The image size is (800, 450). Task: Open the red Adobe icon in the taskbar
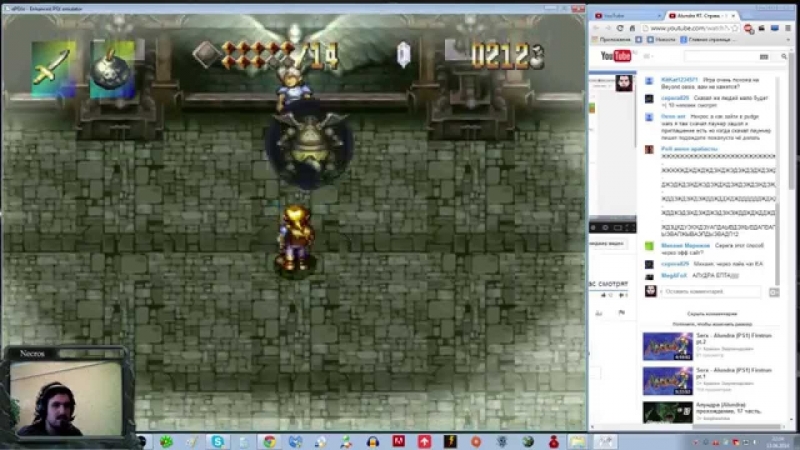pos(398,441)
